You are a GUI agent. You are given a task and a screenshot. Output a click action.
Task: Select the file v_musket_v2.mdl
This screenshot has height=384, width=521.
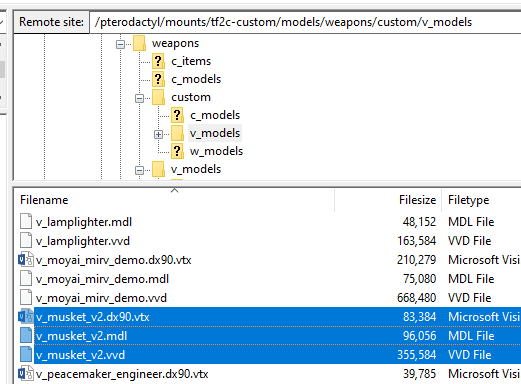82,336
